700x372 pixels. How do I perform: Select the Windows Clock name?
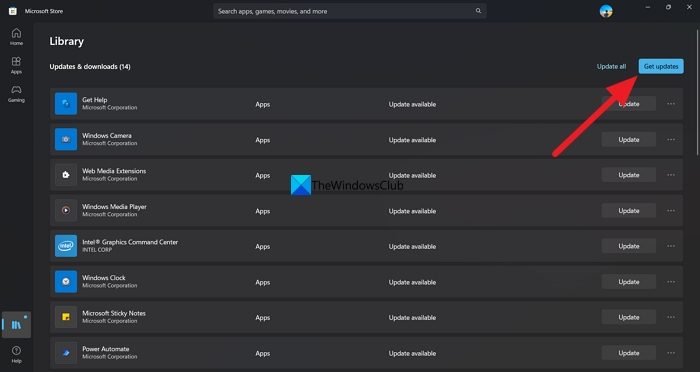click(104, 277)
